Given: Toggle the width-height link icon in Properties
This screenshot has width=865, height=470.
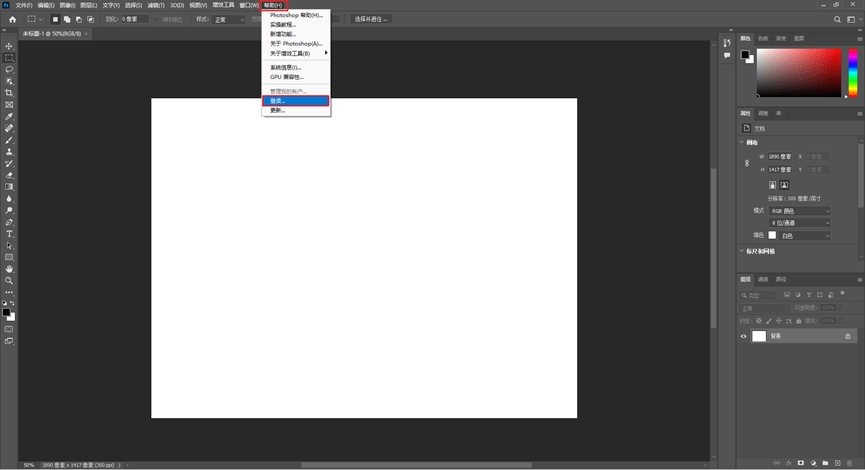Looking at the screenshot, I should [746, 163].
